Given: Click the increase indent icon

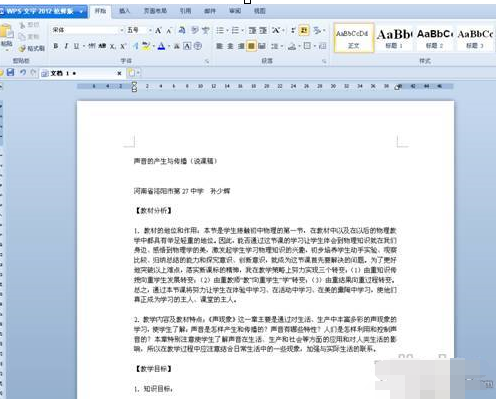Looking at the screenshot, I should point(263,31).
